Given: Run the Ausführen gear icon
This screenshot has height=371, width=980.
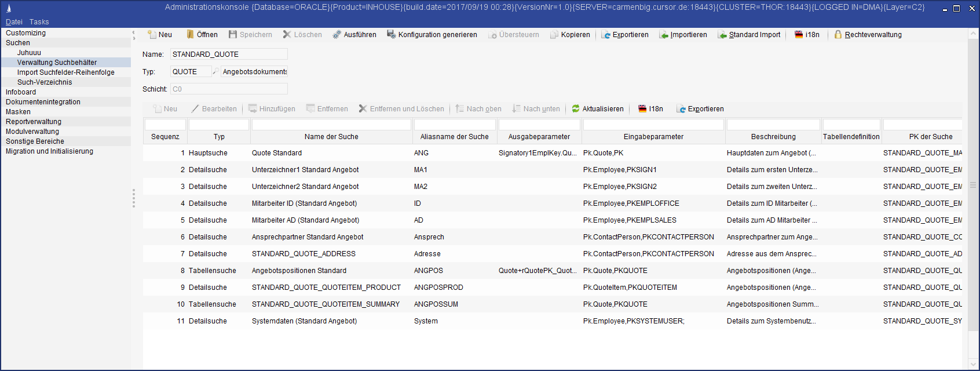Looking at the screenshot, I should click(337, 35).
